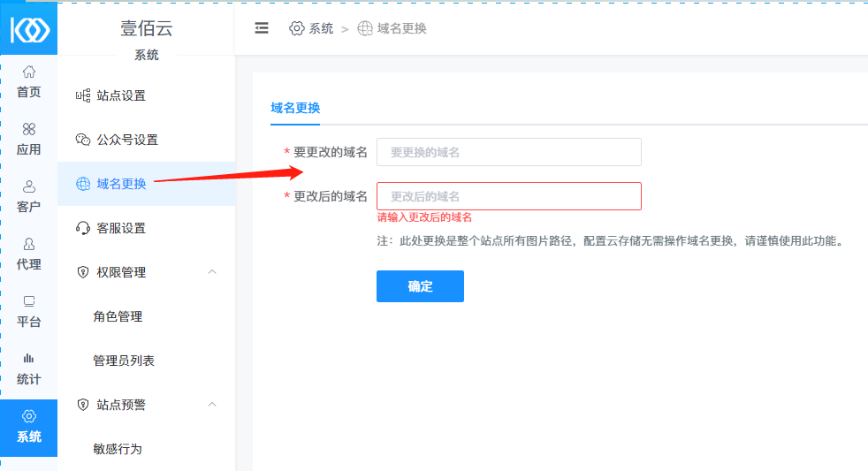Click the 壹佰云 title text
The image size is (868, 471).
pos(147,28)
